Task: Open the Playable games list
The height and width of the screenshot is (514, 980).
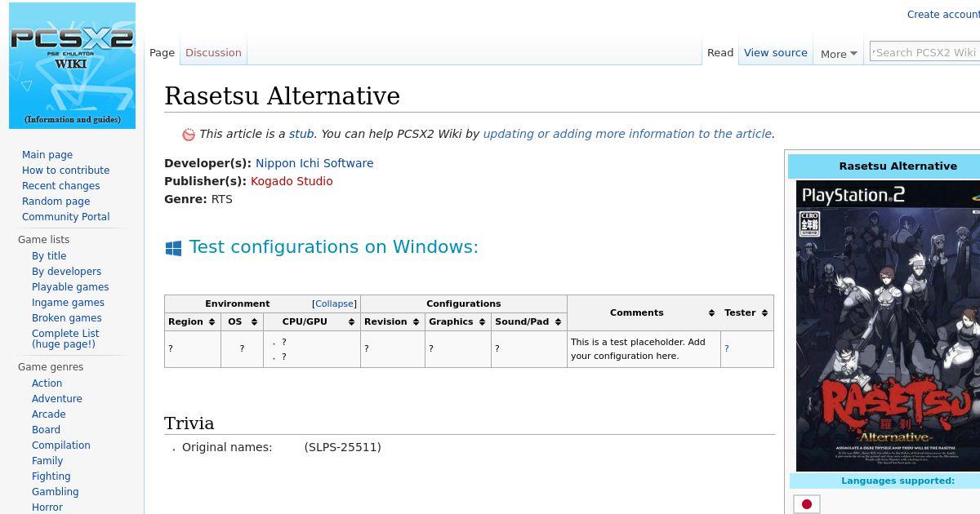Action: click(x=70, y=287)
